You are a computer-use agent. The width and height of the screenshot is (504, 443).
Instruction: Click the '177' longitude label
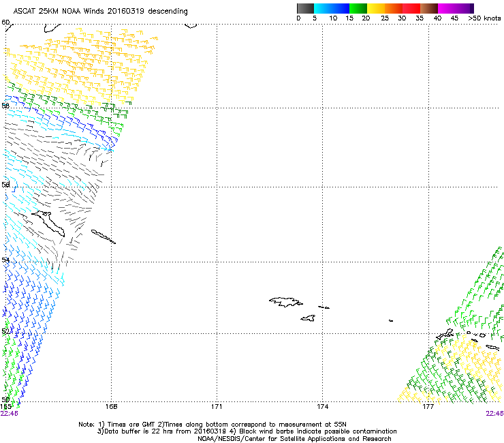[x=428, y=407]
